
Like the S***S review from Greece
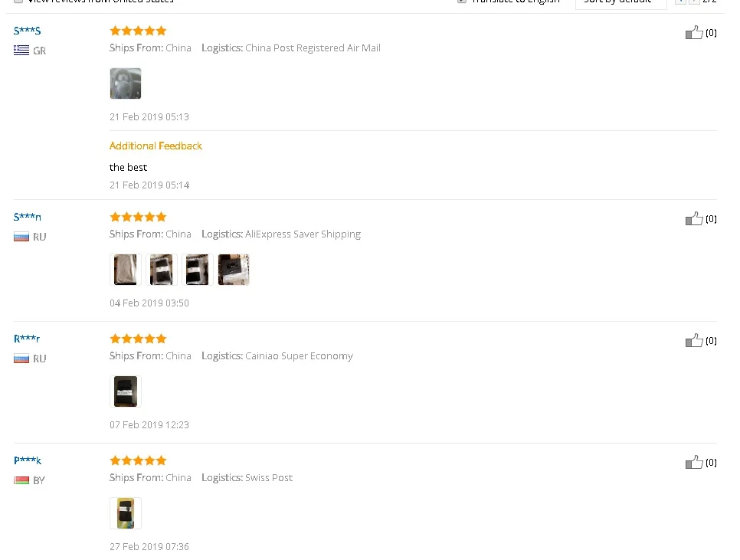click(x=694, y=32)
